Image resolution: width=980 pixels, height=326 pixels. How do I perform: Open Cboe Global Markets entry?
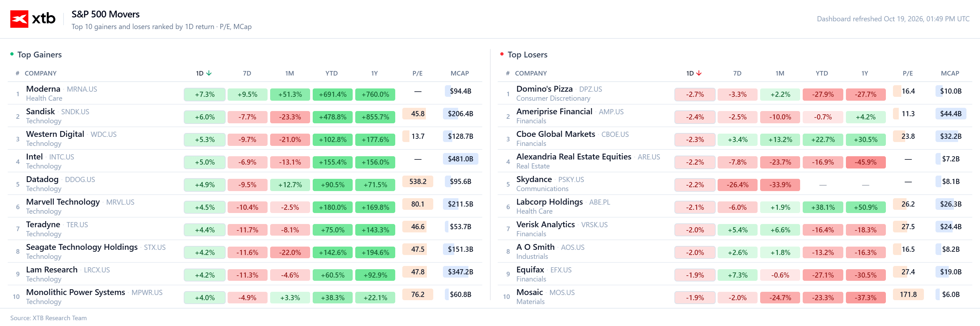(x=555, y=134)
